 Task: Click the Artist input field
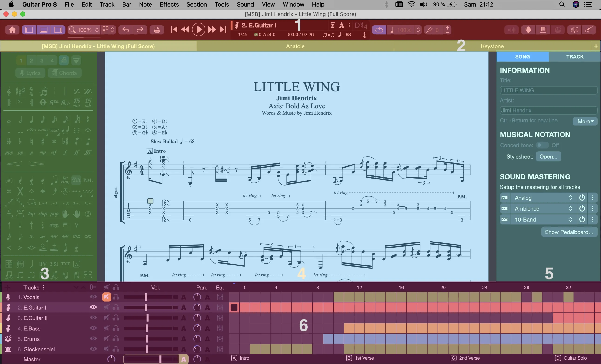pyautogui.click(x=548, y=110)
